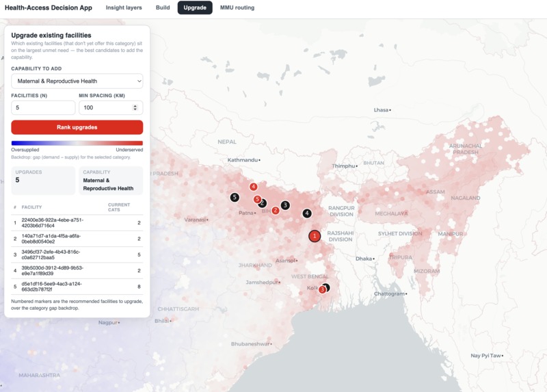Viewport: 547px width, 392px height.
Task: Click the Kathmandu label on map
Action: tap(243, 160)
